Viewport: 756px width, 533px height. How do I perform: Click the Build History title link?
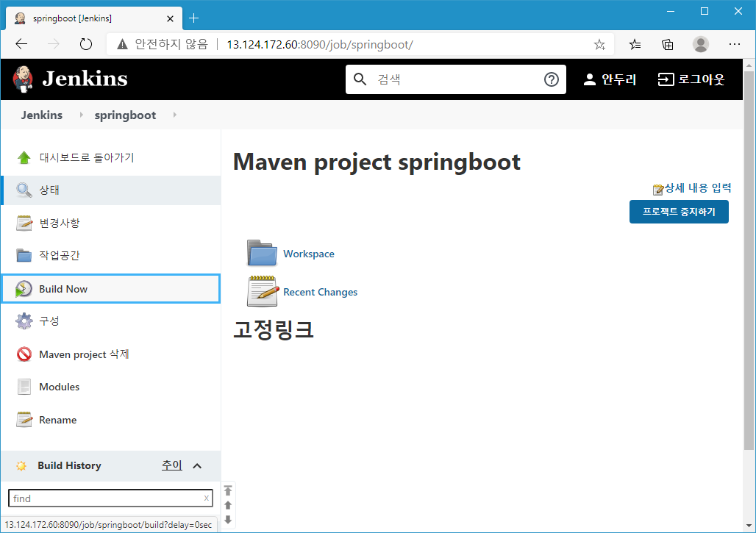pyautogui.click(x=69, y=465)
